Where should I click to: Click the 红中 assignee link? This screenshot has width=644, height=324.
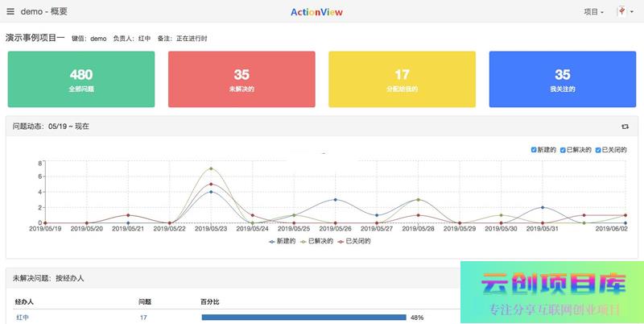(23, 318)
